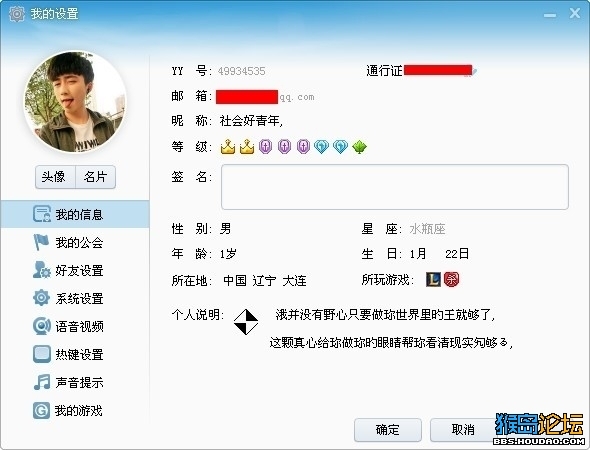The image size is (590, 450).
Task: Open the birthday month 1月 selector
Action: point(418,254)
